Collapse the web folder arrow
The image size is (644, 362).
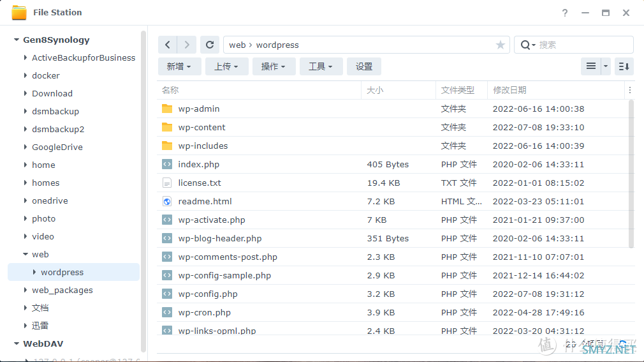[x=26, y=254]
